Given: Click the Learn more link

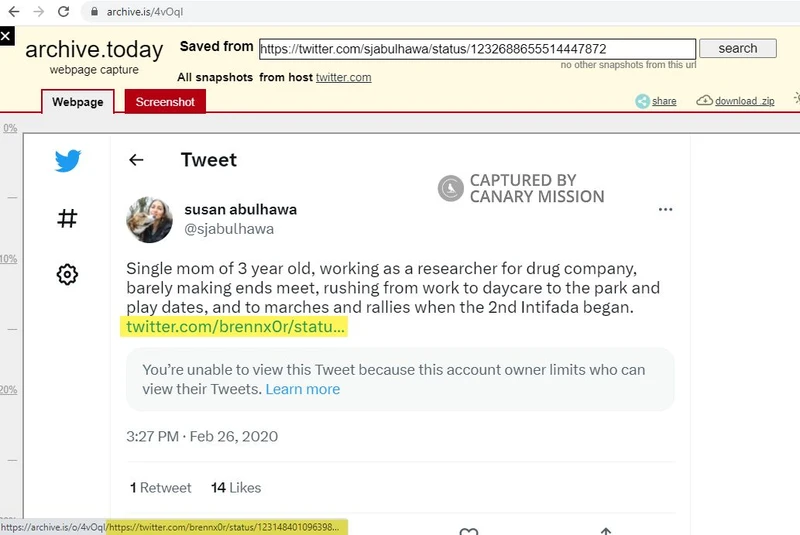Looking at the screenshot, I should click(x=302, y=389).
